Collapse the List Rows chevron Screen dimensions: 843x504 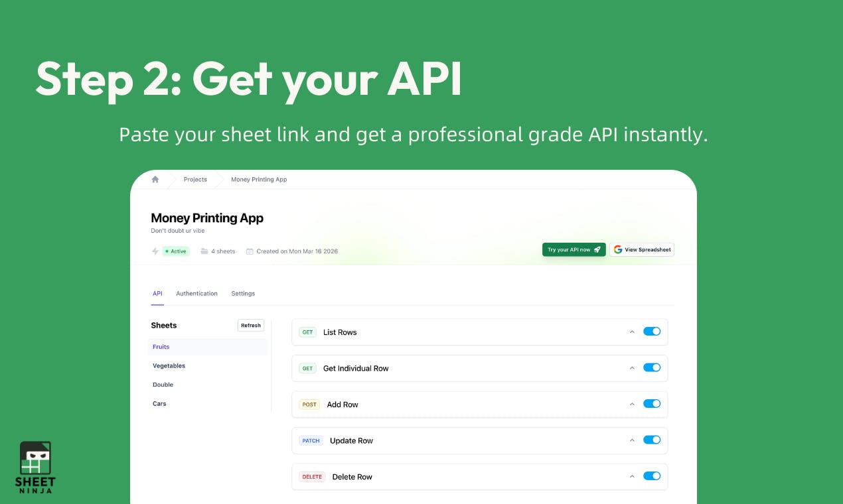click(632, 332)
